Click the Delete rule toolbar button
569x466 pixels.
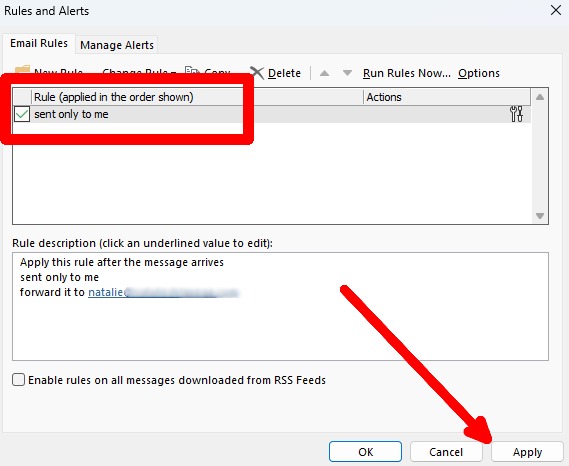point(276,73)
